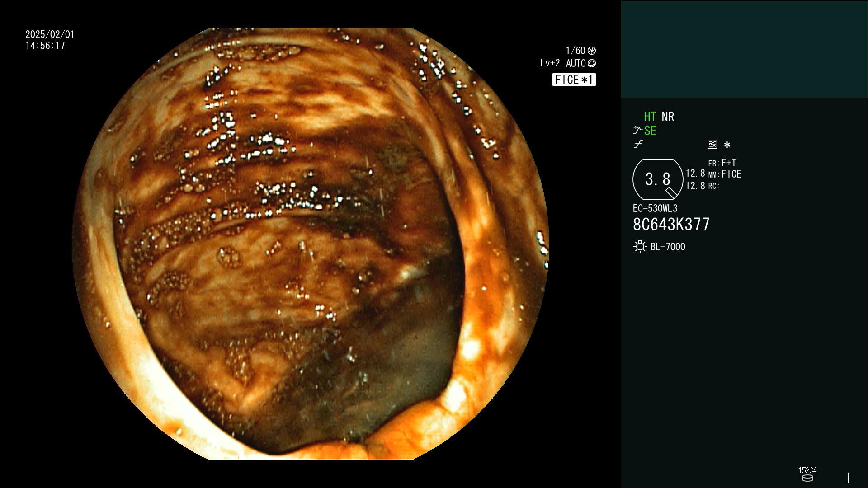Click the upper 12.8 diameter value
The height and width of the screenshot is (488, 868).
coord(695,174)
